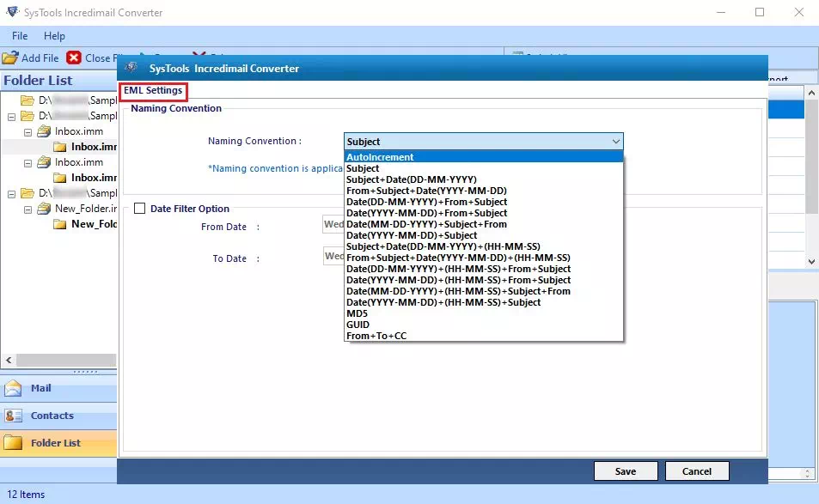Open the File menu

[x=19, y=36]
